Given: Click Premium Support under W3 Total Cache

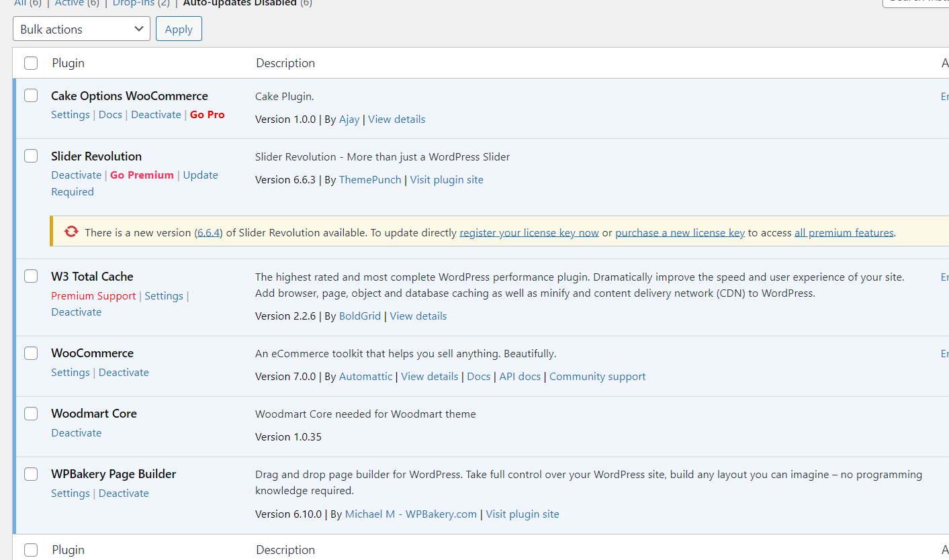Looking at the screenshot, I should point(93,296).
